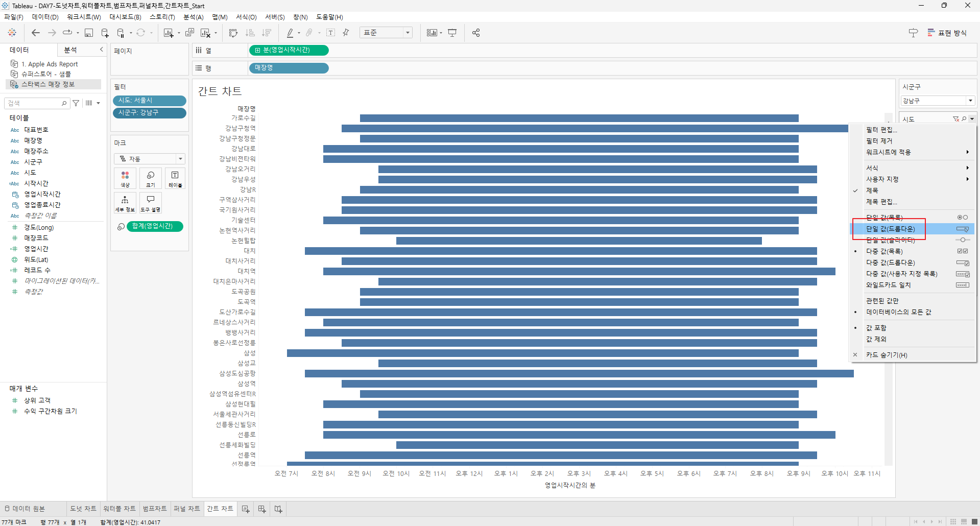
Task: Add new dashboard tab icon
Action: (x=262, y=509)
